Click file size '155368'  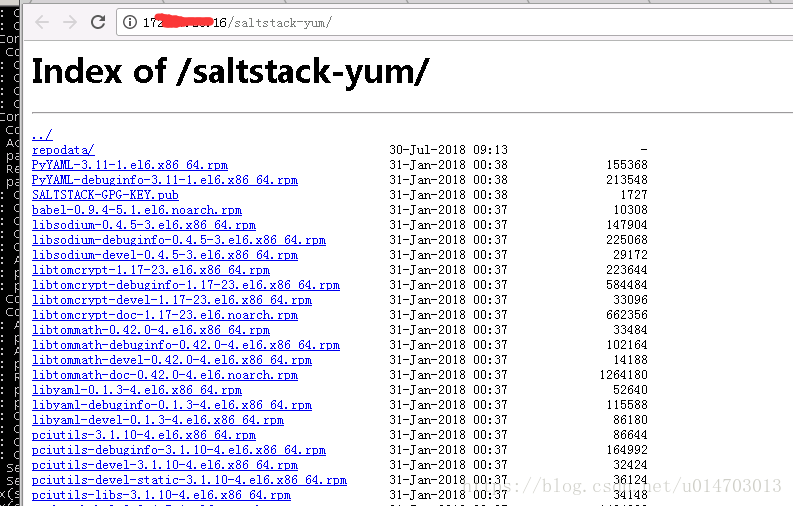(627, 165)
